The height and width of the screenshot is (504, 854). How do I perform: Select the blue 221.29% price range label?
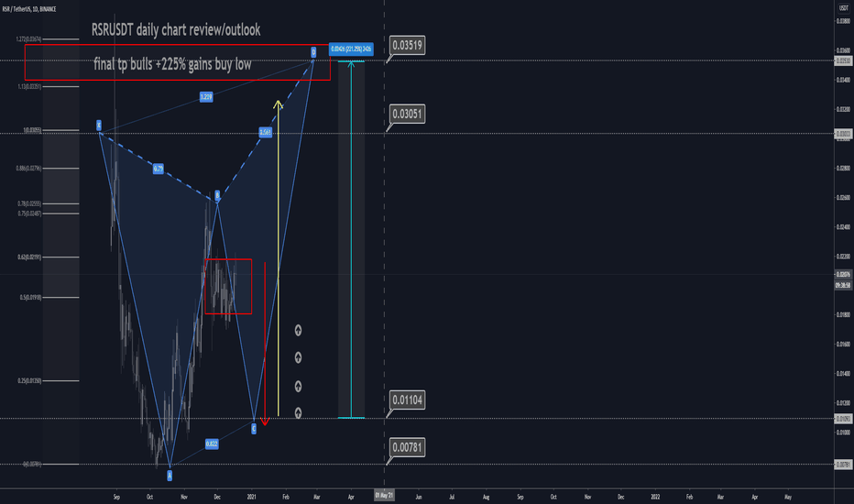click(x=351, y=49)
